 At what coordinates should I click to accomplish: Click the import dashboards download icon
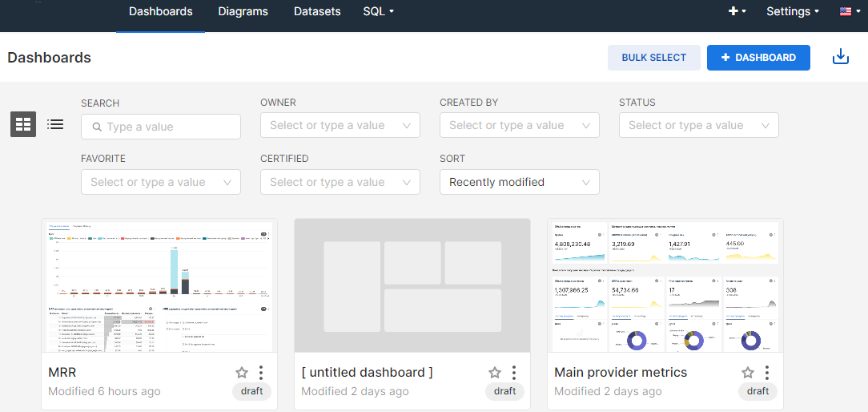840,57
